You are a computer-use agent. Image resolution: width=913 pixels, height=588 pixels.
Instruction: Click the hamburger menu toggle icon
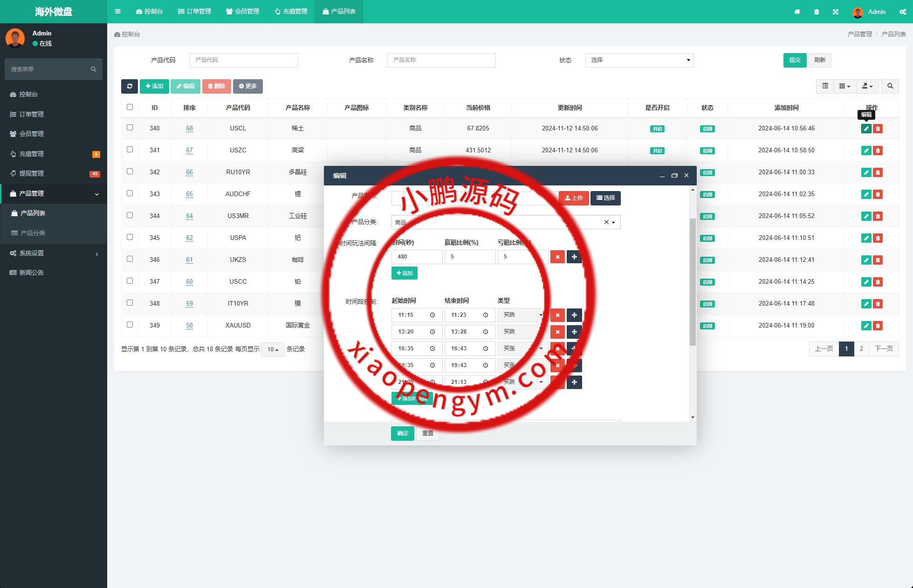[118, 12]
